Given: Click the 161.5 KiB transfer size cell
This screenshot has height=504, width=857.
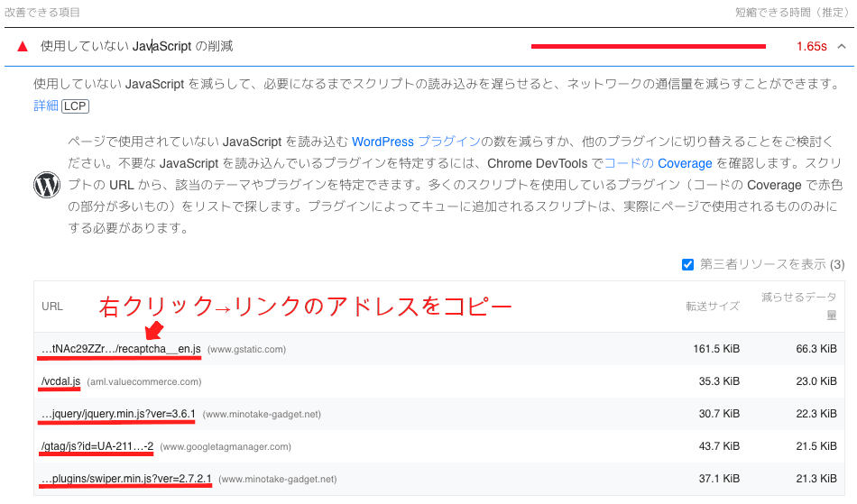Looking at the screenshot, I should [716, 348].
